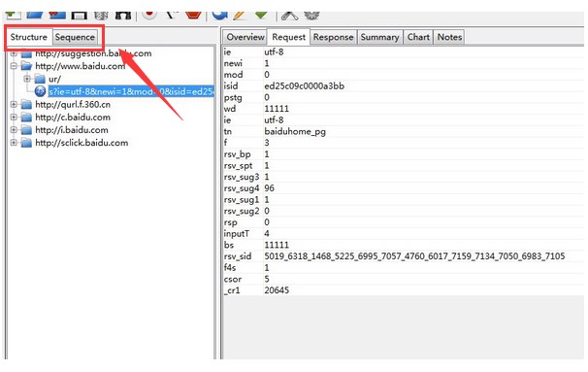Click the f4s parameter name
588x372 pixels.
click(230, 268)
